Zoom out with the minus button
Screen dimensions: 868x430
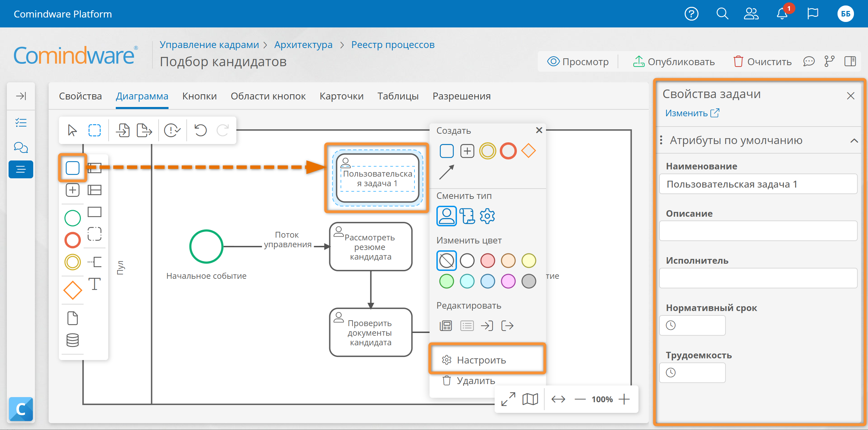pos(580,399)
